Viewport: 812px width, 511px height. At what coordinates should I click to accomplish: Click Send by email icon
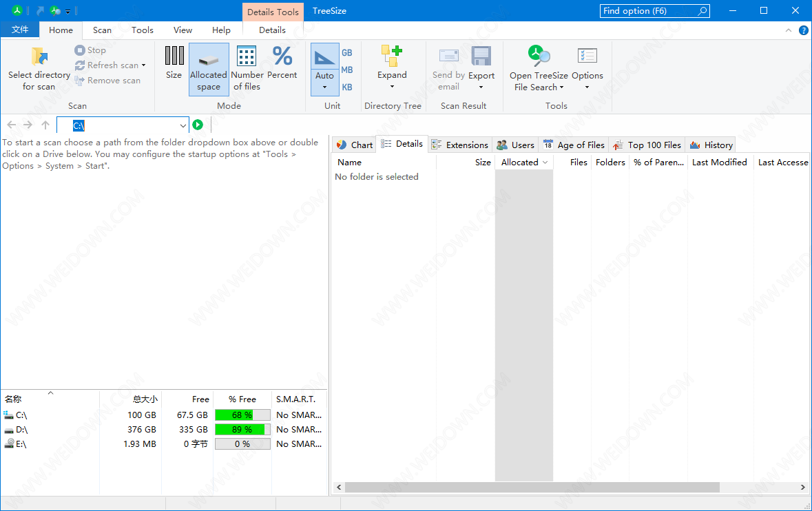(449, 55)
